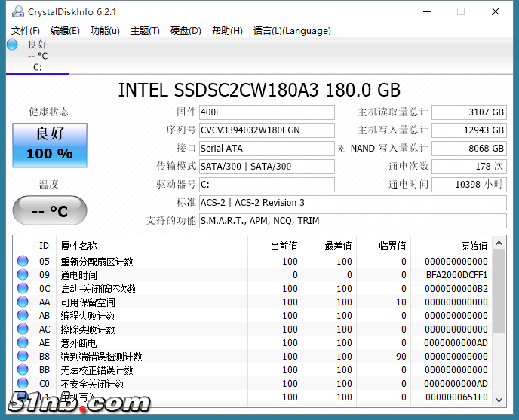Select the 编程失败计数 attribute row

[x=253, y=316]
